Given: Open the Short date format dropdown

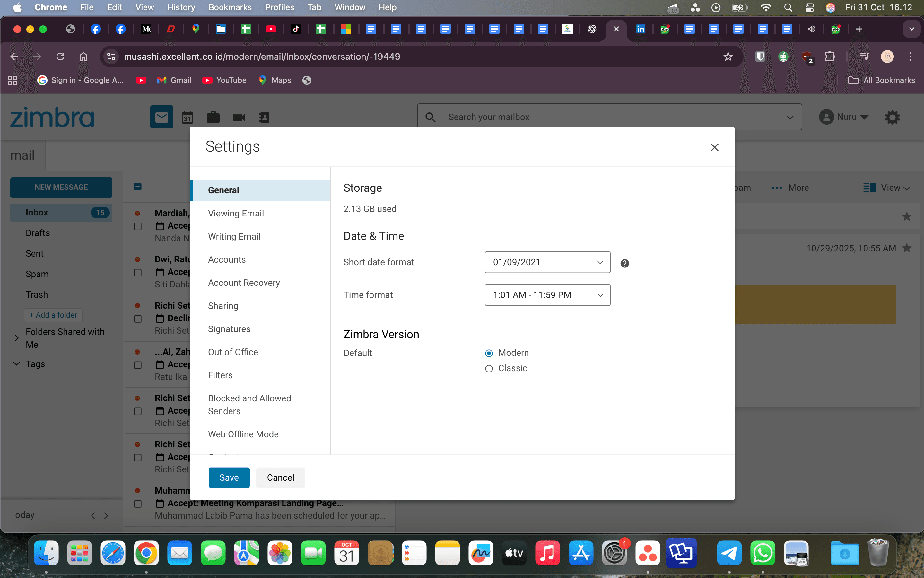Looking at the screenshot, I should pos(547,262).
